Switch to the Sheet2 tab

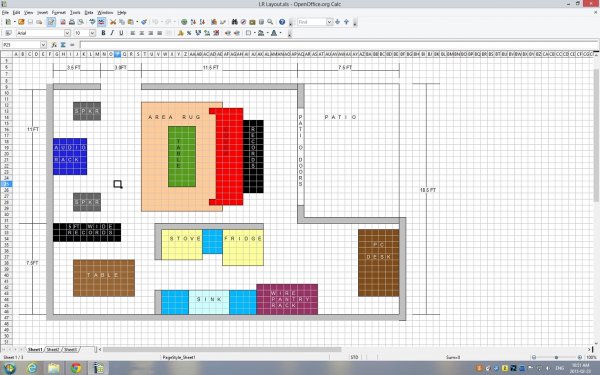pyautogui.click(x=53, y=349)
